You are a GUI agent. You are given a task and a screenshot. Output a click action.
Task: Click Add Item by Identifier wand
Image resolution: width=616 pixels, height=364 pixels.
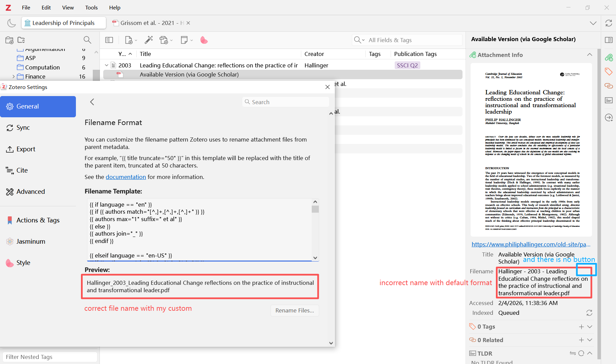coord(148,40)
